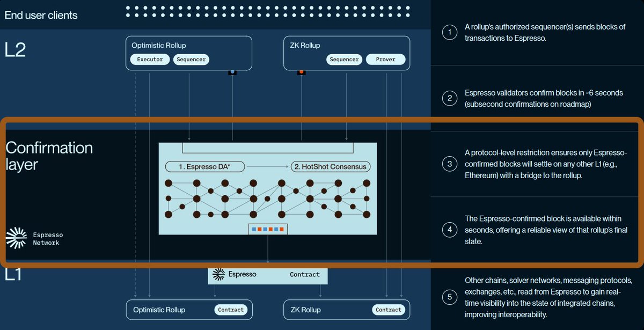Click the 'Confirmation layer' heading

click(x=49, y=156)
